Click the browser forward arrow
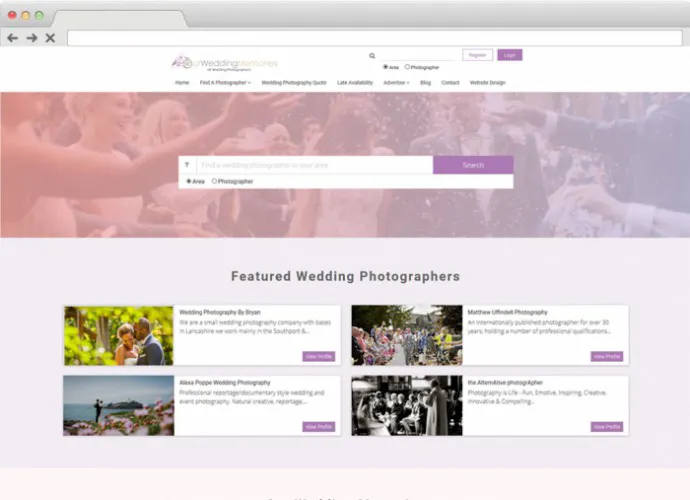The image size is (690, 500). click(32, 38)
